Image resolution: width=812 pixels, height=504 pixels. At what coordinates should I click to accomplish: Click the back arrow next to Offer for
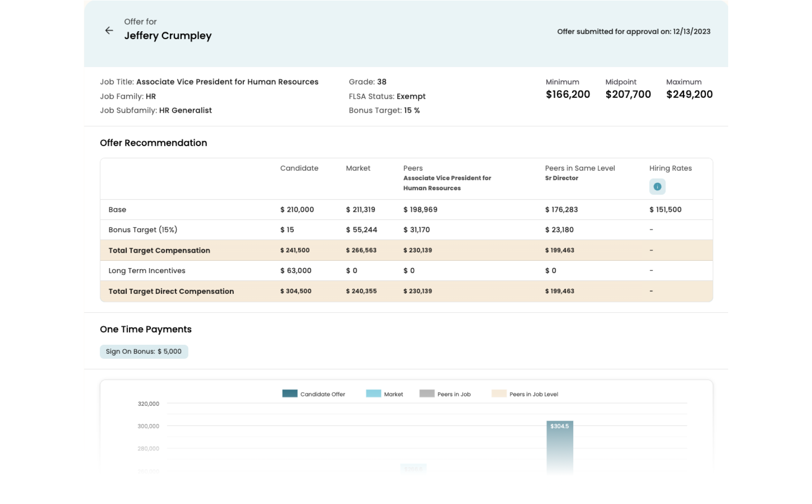(x=109, y=30)
